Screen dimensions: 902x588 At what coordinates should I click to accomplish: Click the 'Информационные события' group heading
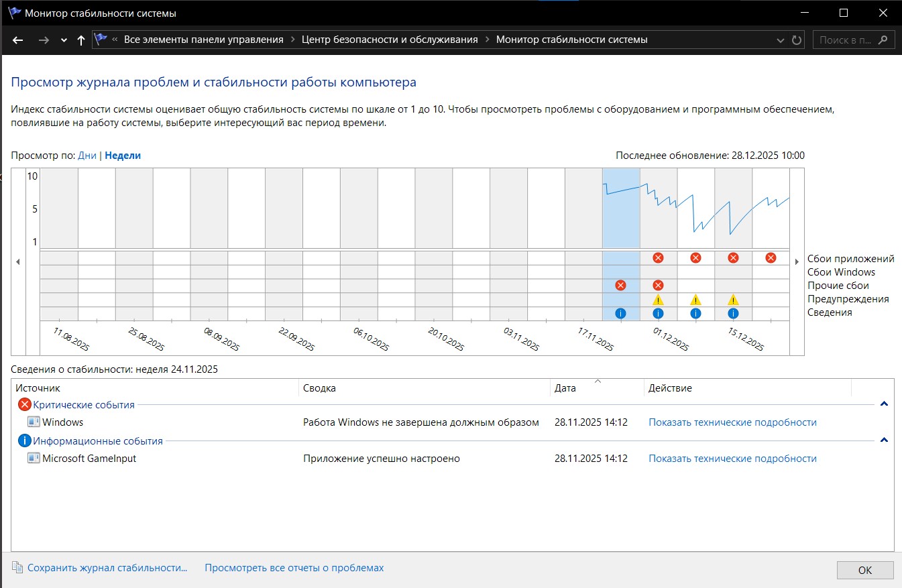click(x=98, y=441)
